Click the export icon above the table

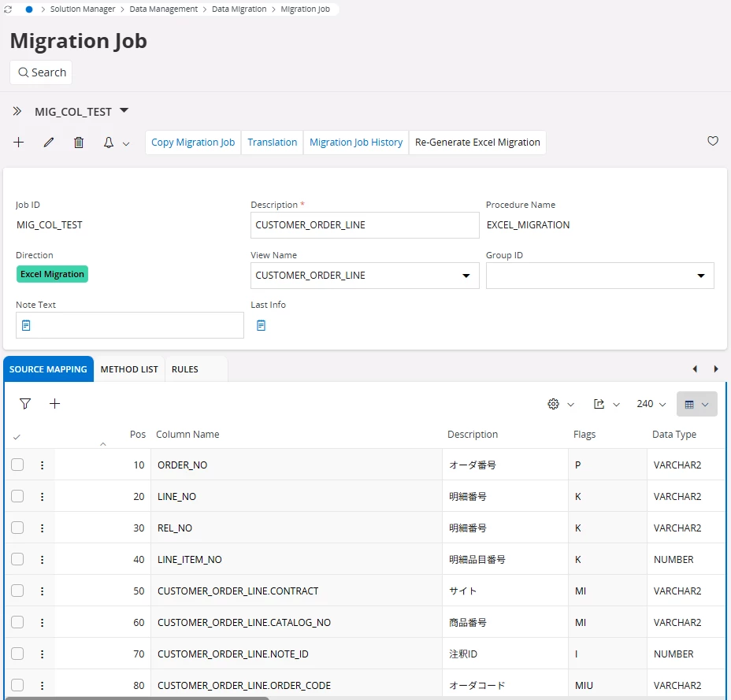[599, 404]
